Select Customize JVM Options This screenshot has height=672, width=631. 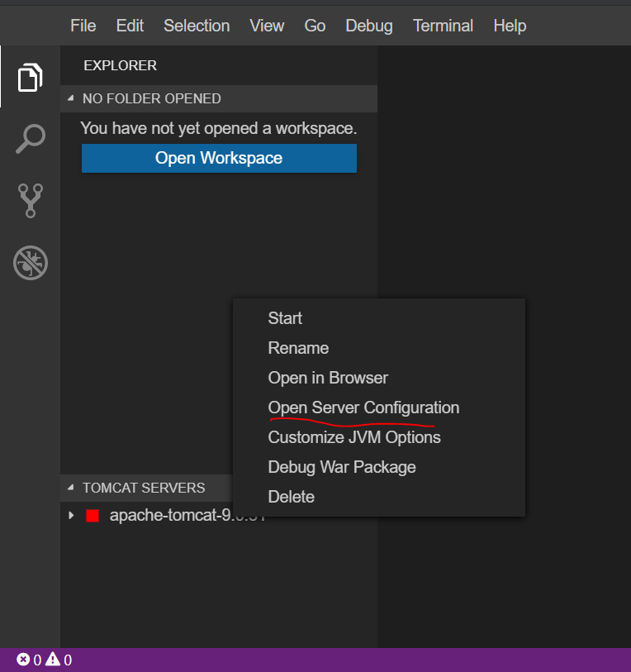point(355,437)
